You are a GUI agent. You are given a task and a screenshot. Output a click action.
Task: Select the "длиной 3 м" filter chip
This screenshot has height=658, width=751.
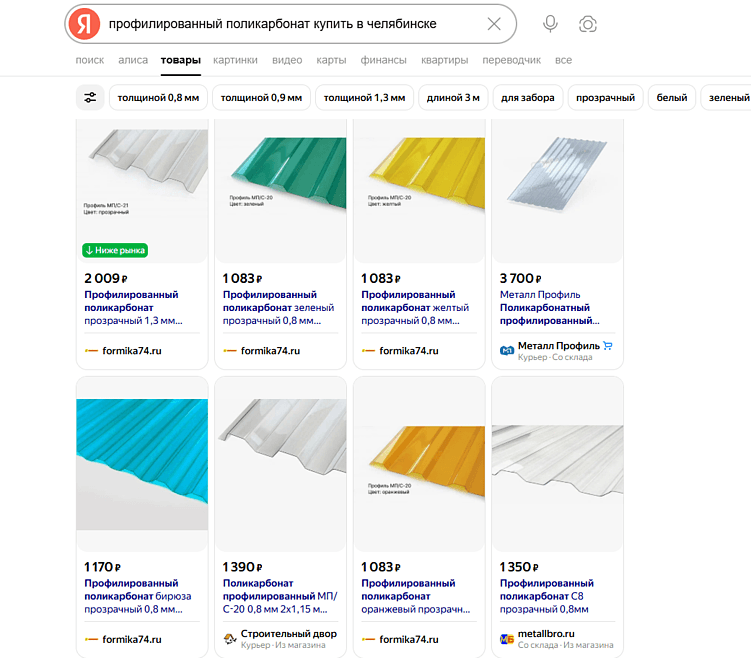point(454,98)
